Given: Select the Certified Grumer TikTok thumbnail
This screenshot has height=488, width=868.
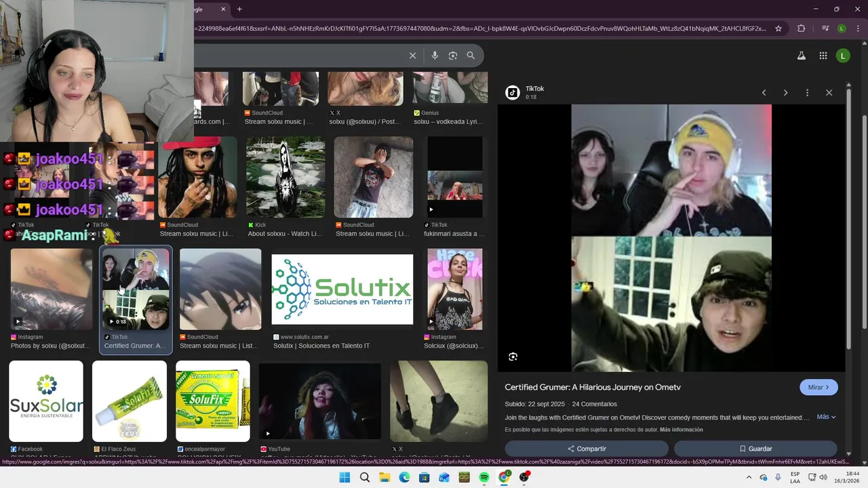Looking at the screenshot, I should click(x=136, y=289).
